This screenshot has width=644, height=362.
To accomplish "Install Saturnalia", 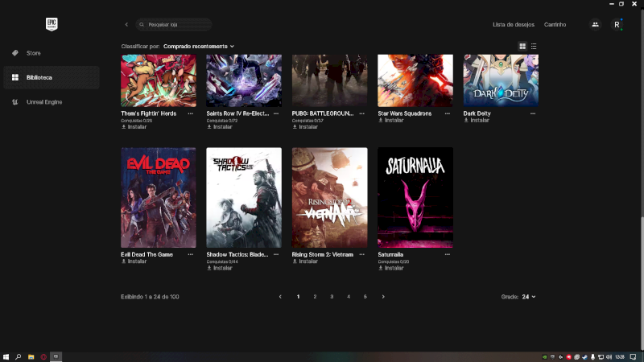I will [x=390, y=268].
